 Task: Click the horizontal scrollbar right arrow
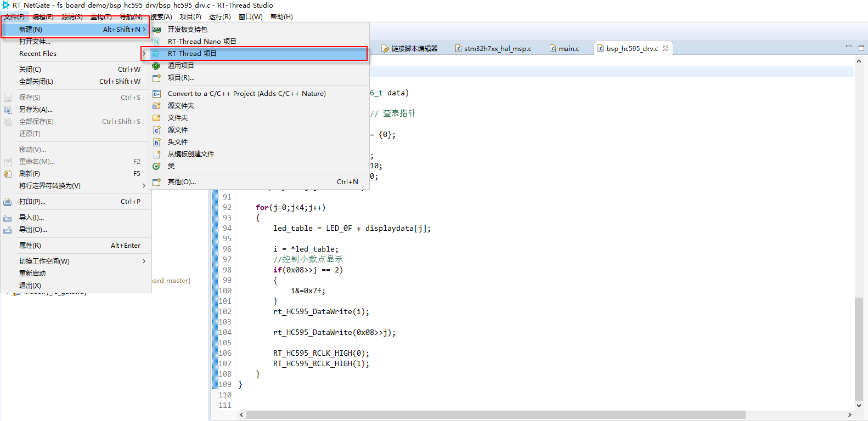(850, 414)
